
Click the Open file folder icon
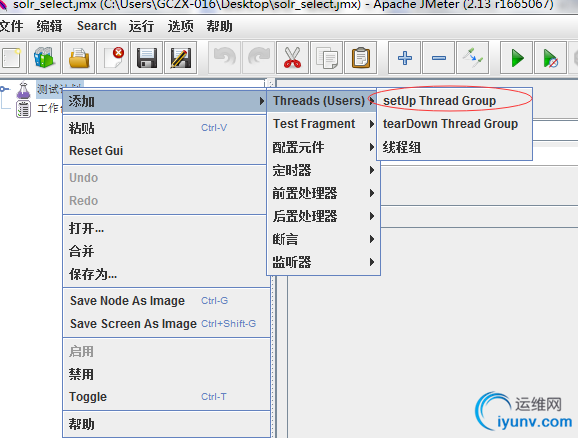tap(79, 58)
